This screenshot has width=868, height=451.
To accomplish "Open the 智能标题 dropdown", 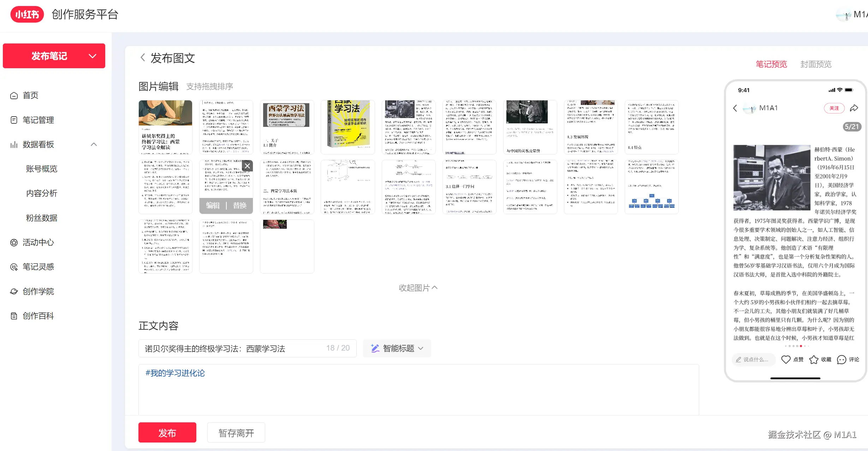I will point(397,348).
